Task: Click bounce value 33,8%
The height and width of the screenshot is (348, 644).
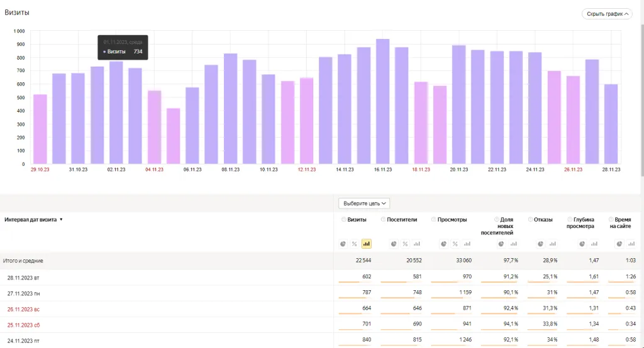Action: [x=550, y=324]
